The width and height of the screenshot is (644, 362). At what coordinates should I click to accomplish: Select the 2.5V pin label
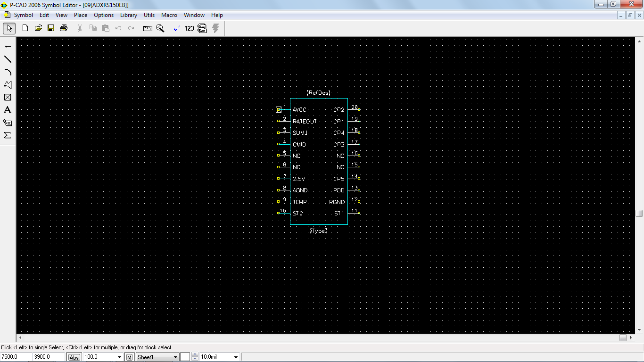[298, 179]
